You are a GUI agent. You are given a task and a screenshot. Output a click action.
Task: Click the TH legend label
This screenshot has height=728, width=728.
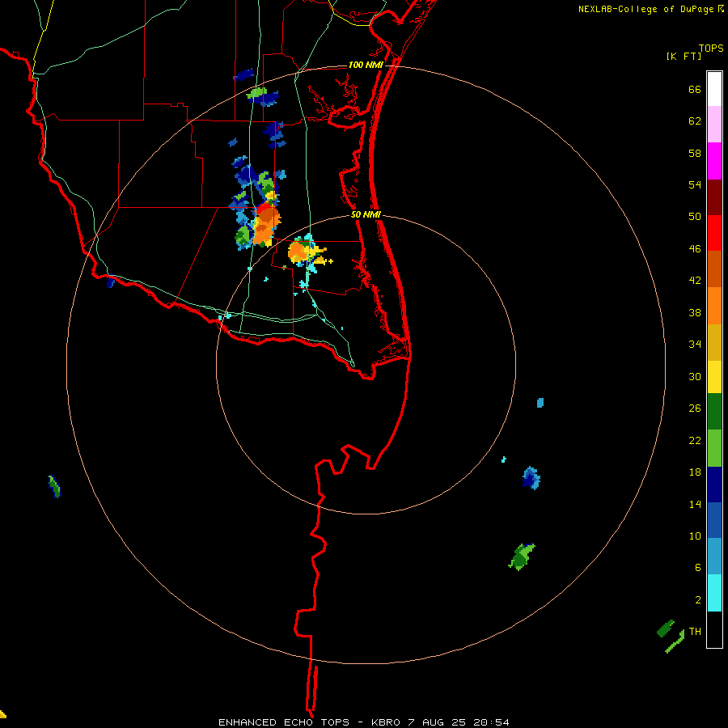click(695, 631)
